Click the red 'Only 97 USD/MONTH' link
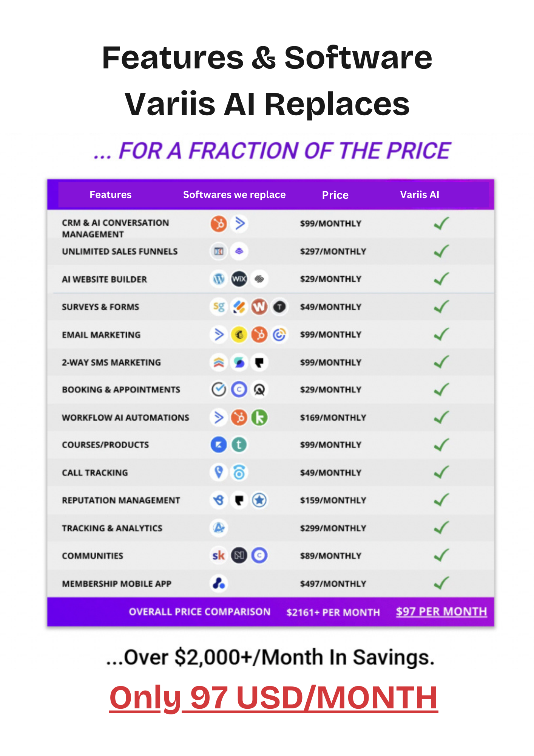The image size is (534, 756). pyautogui.click(x=273, y=698)
